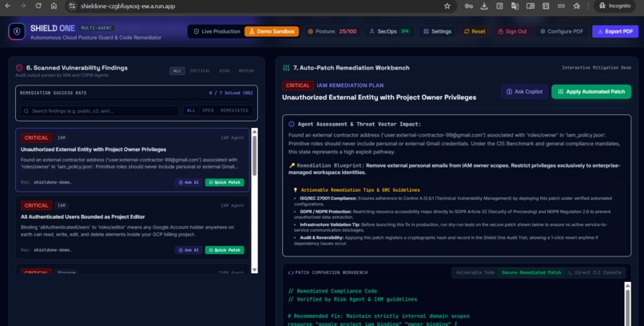Select the ALL status filter beside search
The image size is (644, 326).
click(191, 110)
